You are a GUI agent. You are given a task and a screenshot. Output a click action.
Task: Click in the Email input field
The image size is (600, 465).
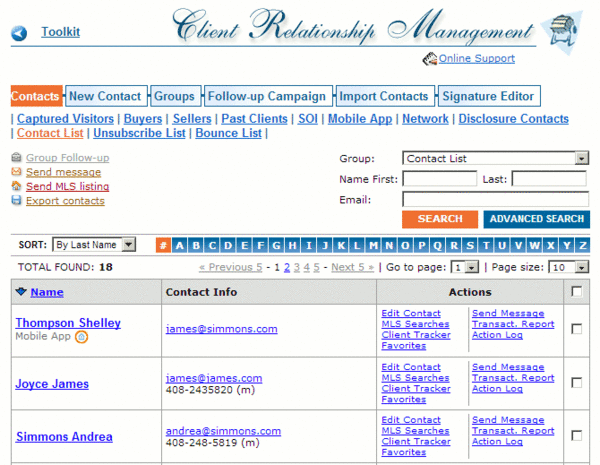click(x=496, y=199)
